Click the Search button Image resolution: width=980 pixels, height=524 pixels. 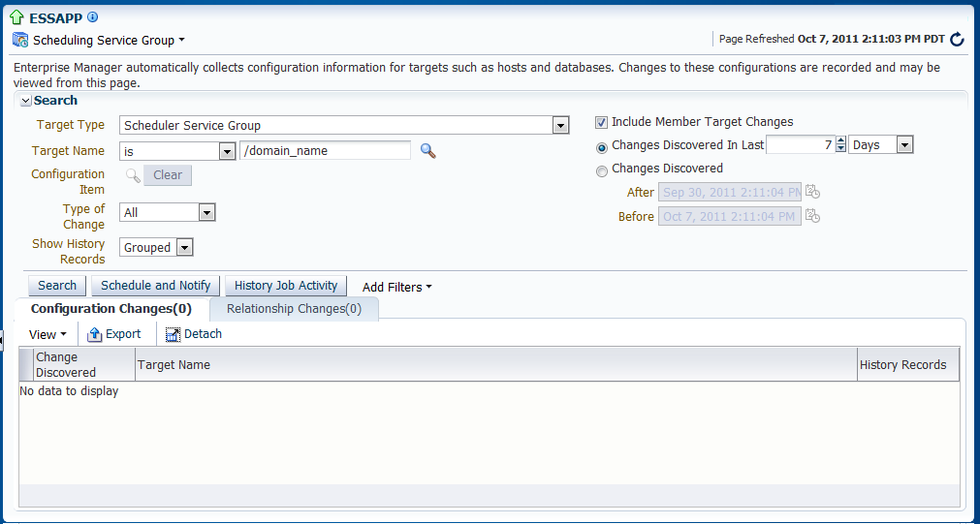coord(57,286)
